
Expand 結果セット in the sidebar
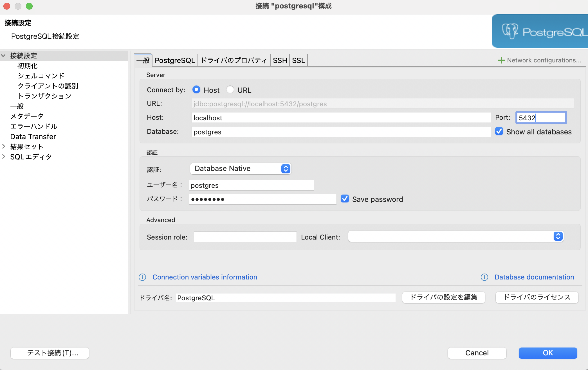pos(4,146)
